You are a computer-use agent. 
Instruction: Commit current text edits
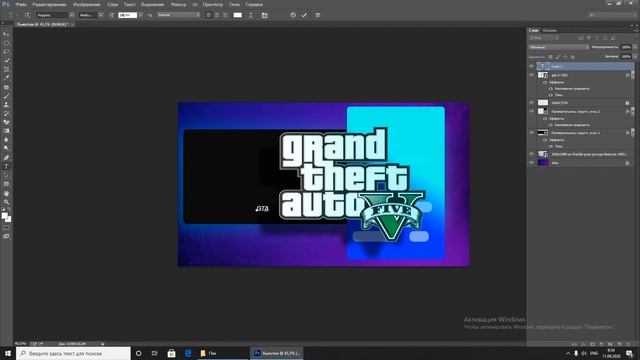click(304, 15)
